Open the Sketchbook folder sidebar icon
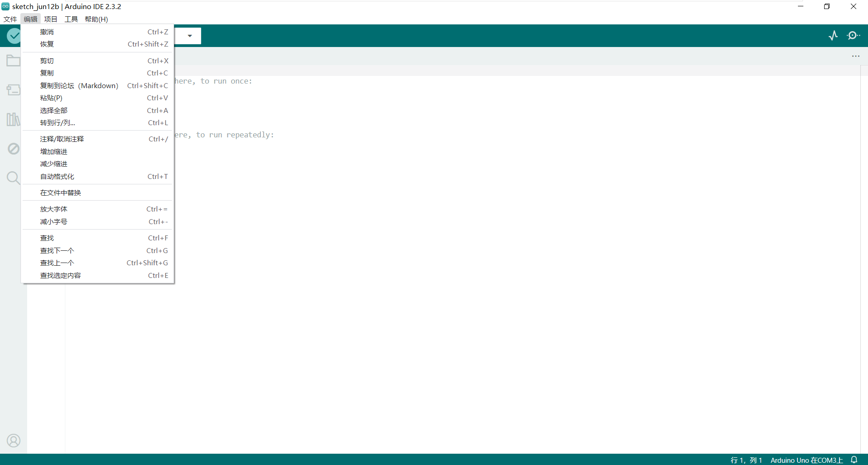868x465 pixels. click(13, 60)
